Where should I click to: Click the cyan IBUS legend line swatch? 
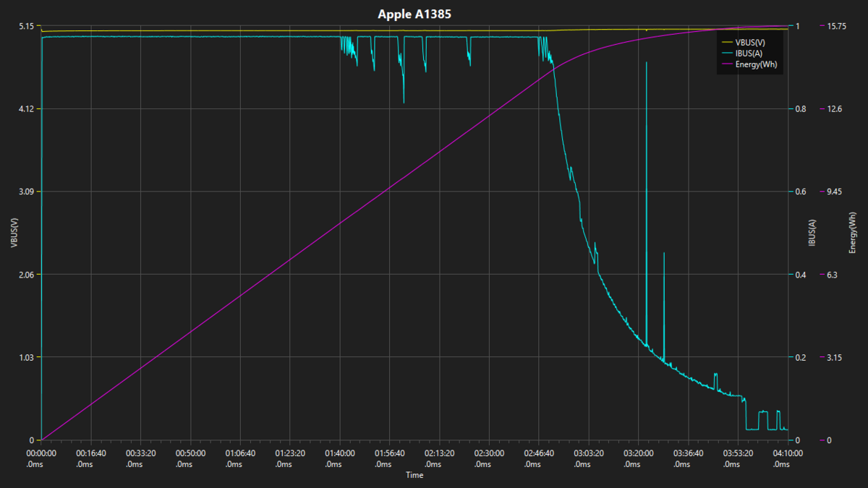point(727,53)
